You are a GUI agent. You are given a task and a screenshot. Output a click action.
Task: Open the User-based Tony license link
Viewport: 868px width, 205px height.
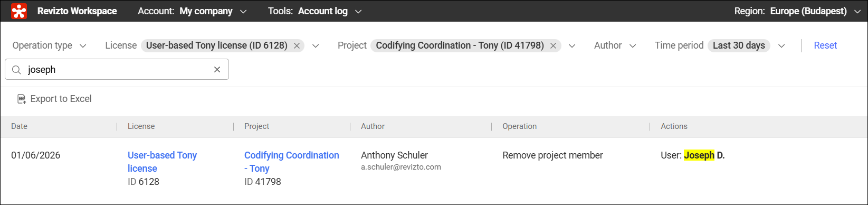point(162,162)
